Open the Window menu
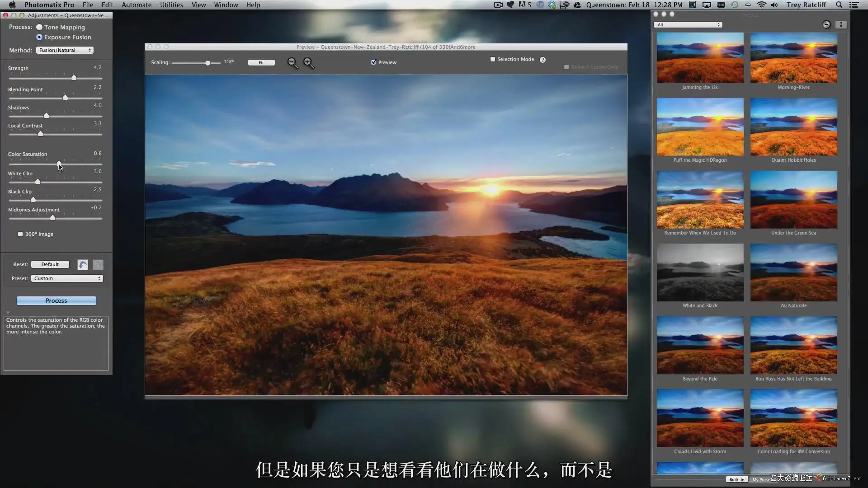 coord(226,5)
